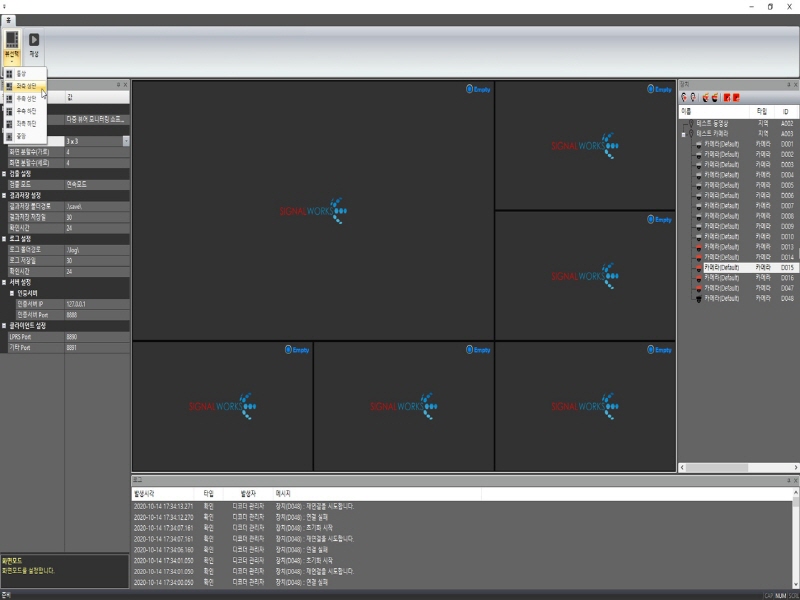Pin the device panel
The height and width of the screenshot is (600, 800).
tap(788, 85)
